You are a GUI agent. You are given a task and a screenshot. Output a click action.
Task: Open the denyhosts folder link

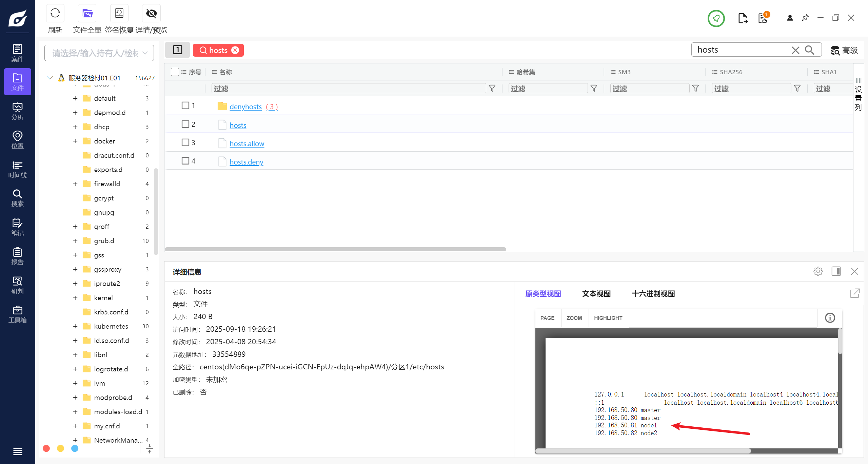coord(245,107)
